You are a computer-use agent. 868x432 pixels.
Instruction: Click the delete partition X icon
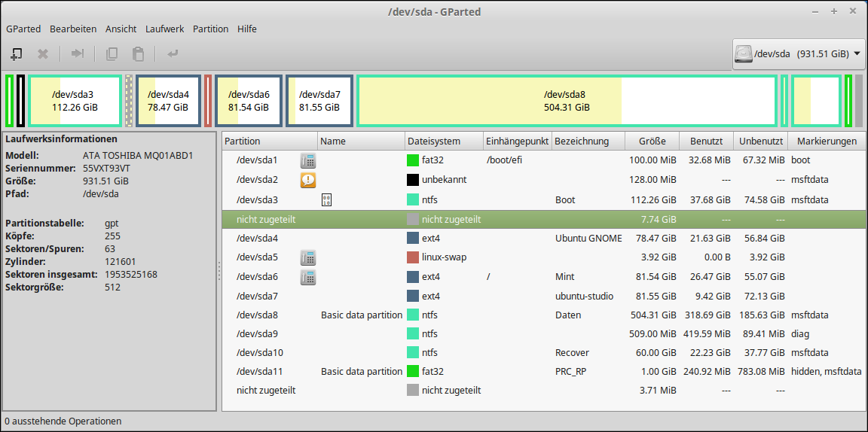43,53
